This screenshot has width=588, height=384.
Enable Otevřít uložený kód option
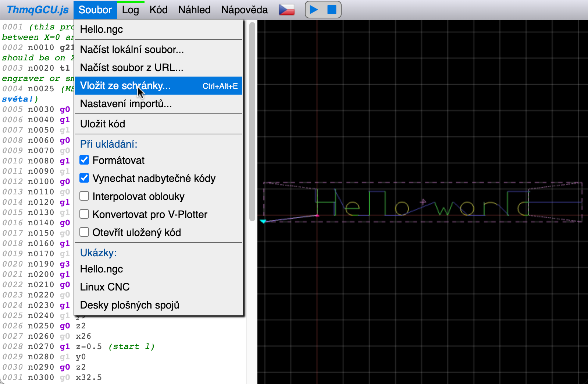click(x=85, y=232)
